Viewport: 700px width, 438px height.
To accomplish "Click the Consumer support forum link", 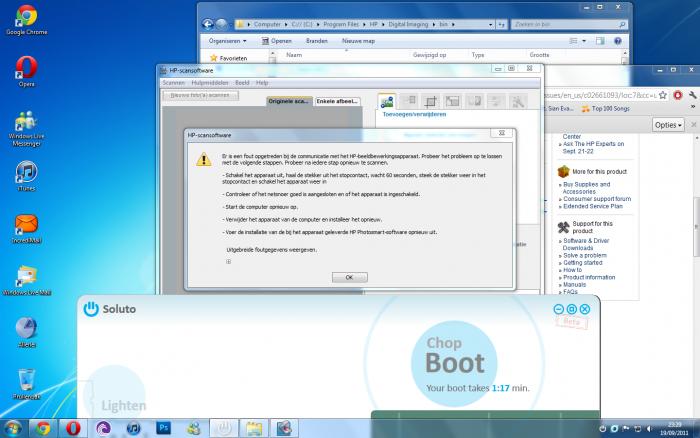I will 597,199.
